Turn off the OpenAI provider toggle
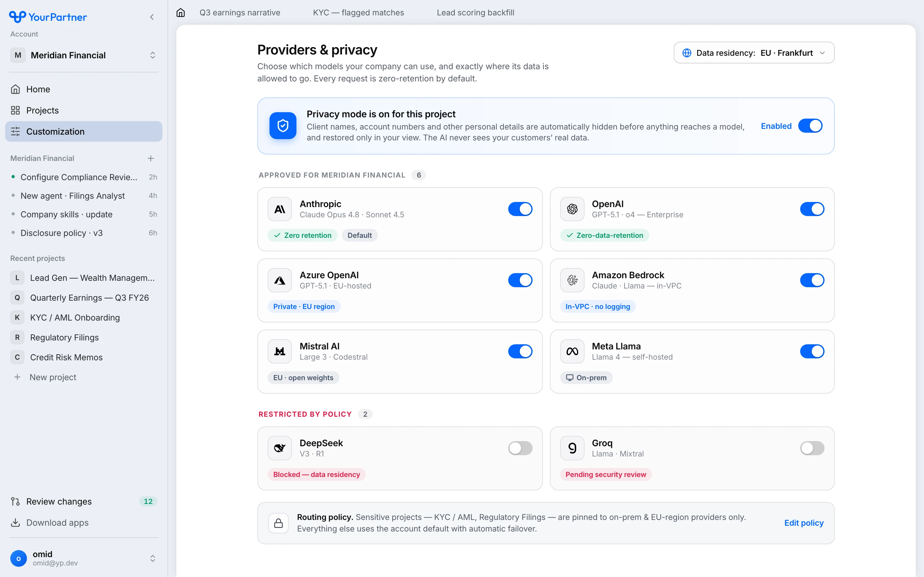 812,209
